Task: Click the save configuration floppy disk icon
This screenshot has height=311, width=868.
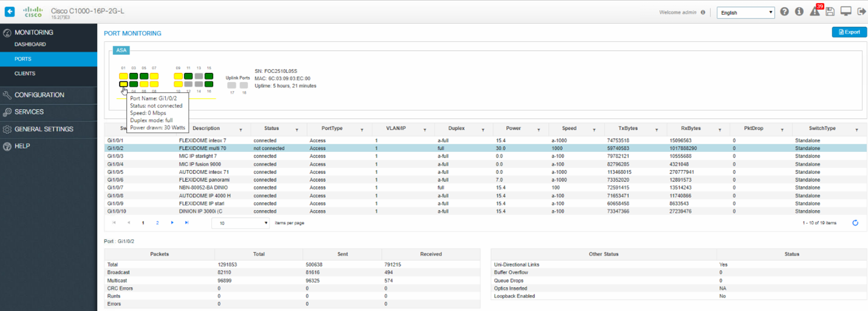Action: [x=830, y=12]
